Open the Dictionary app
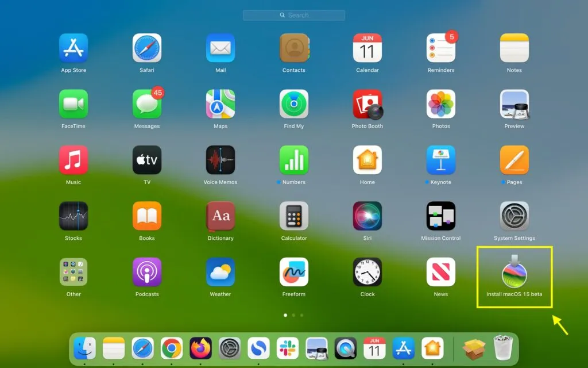The image size is (588, 368). tap(220, 216)
